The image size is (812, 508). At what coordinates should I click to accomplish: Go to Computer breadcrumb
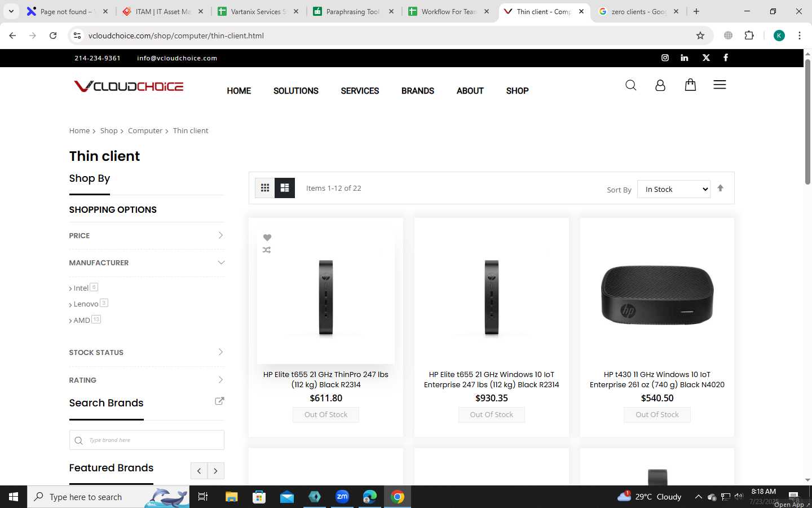tap(145, 130)
